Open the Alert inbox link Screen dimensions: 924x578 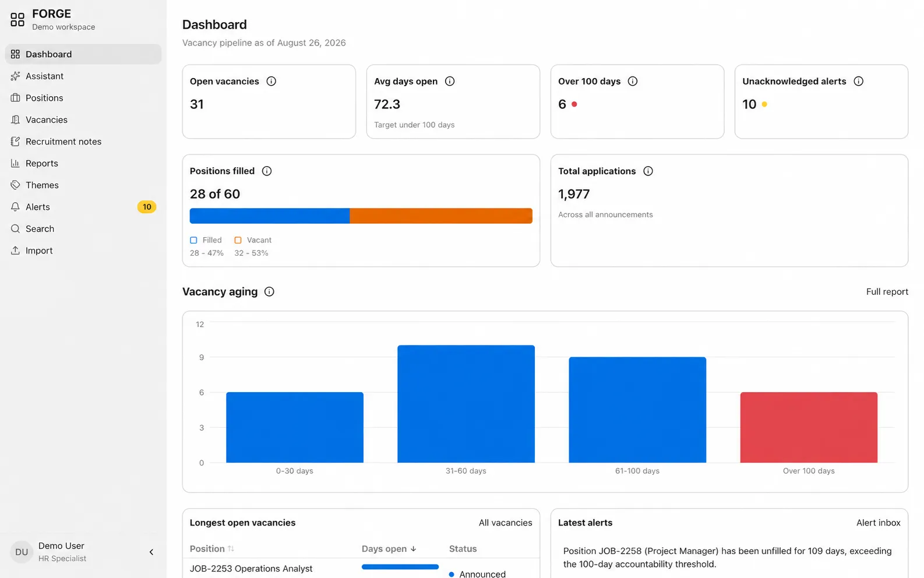(878, 523)
